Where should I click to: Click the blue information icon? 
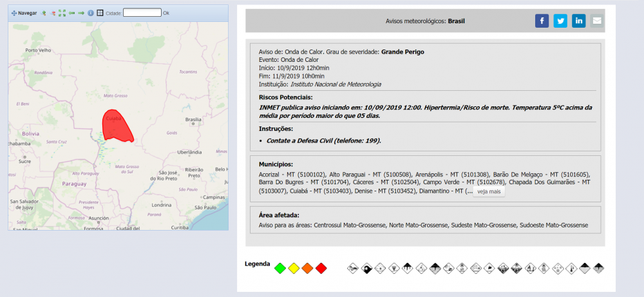coord(91,13)
